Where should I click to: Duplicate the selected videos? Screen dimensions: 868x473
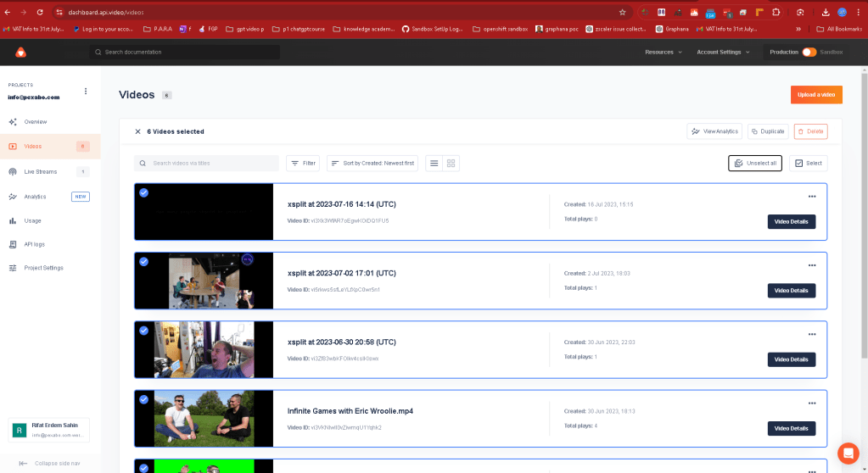768,131
